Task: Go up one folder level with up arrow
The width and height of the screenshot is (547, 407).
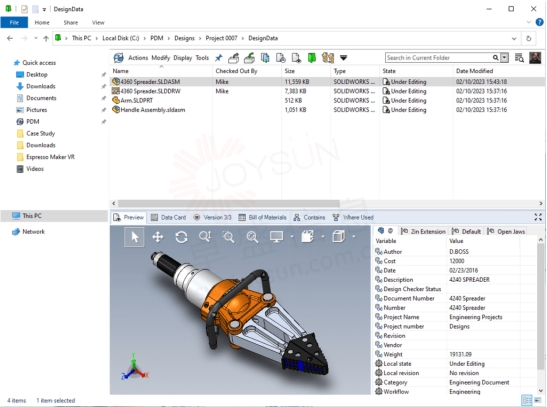Action: point(46,38)
